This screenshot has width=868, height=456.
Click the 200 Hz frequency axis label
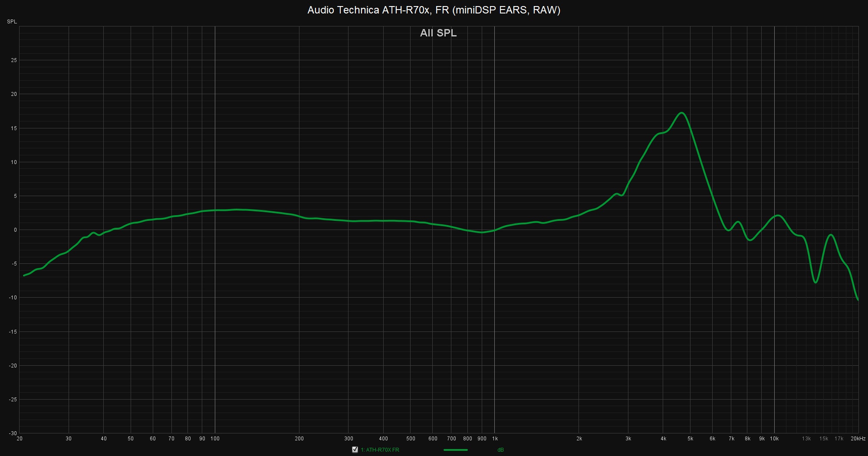(299, 439)
